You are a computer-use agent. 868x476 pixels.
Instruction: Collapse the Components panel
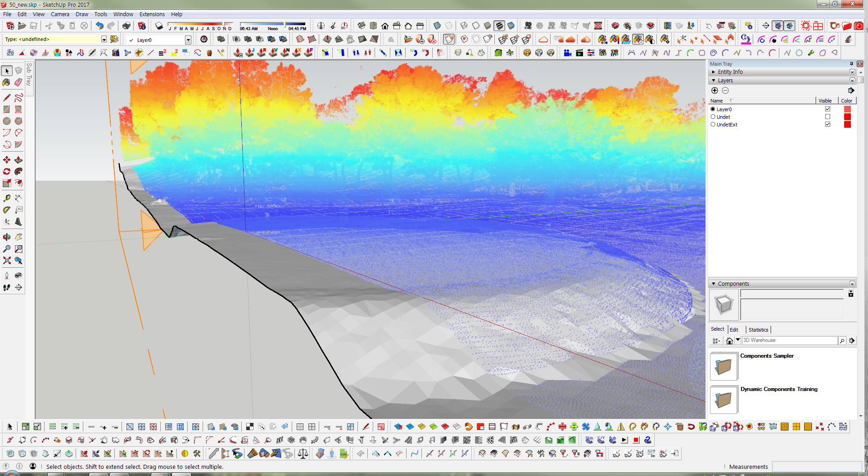[x=714, y=284]
